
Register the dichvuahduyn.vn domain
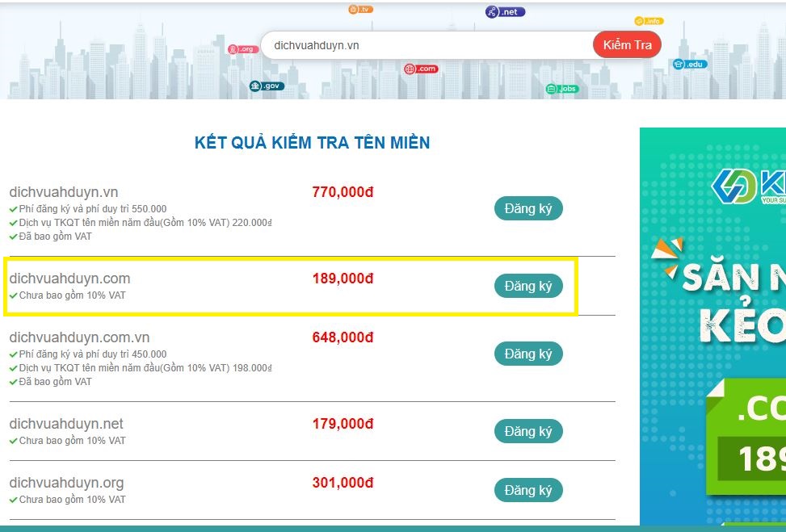click(x=528, y=208)
